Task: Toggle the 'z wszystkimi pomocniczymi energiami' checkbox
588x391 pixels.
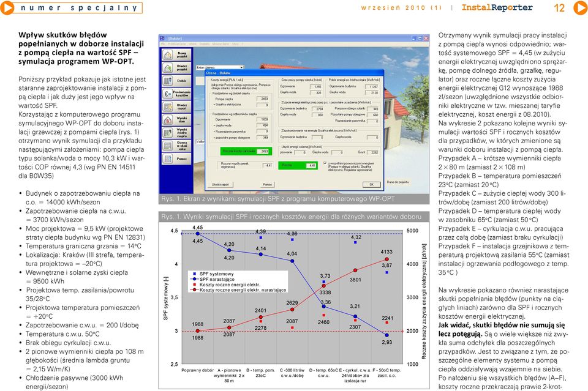Action: pyautogui.click(x=325, y=163)
